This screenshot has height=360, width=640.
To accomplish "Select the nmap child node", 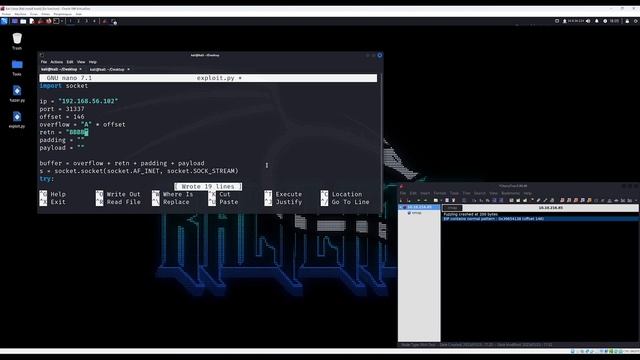I will (416, 213).
